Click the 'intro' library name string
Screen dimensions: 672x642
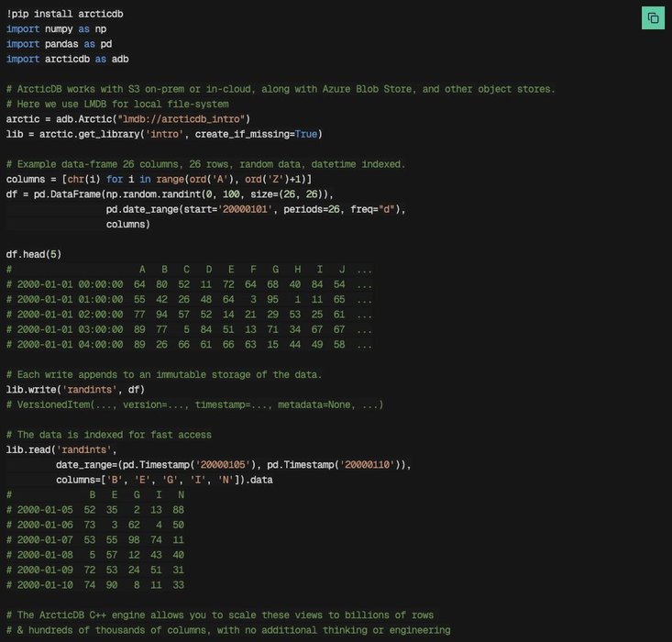[164, 134]
